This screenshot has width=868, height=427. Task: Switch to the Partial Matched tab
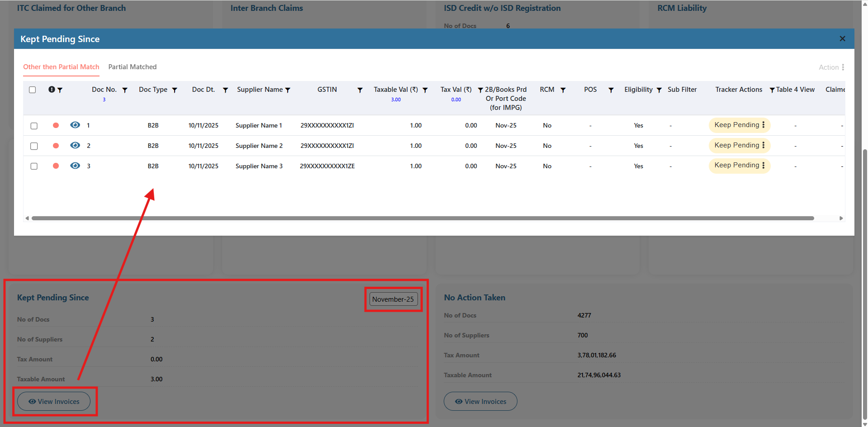tap(133, 67)
